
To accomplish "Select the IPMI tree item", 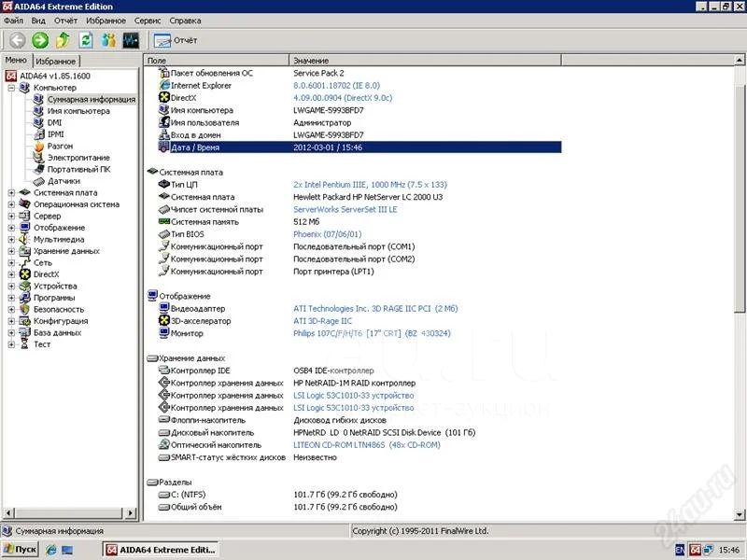I will click(55, 134).
